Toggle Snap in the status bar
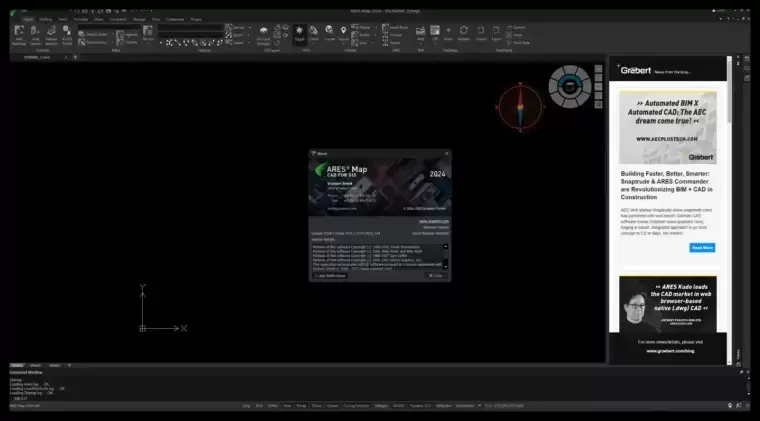The width and height of the screenshot is (760, 421). (246, 405)
